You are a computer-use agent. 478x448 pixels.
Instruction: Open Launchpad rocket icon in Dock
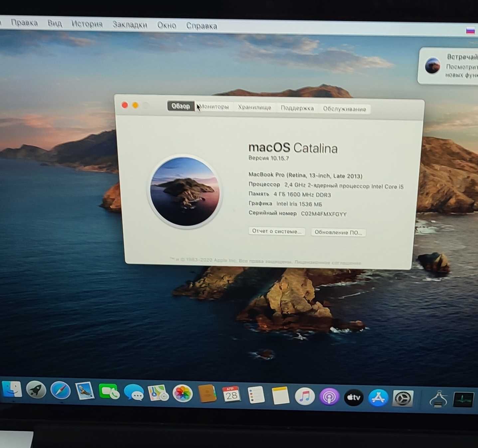[36, 389]
